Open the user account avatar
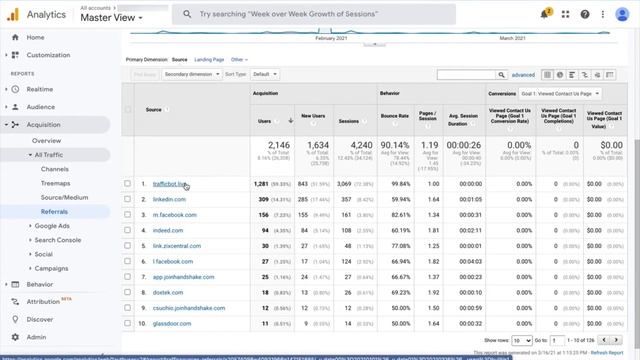 coord(622,14)
